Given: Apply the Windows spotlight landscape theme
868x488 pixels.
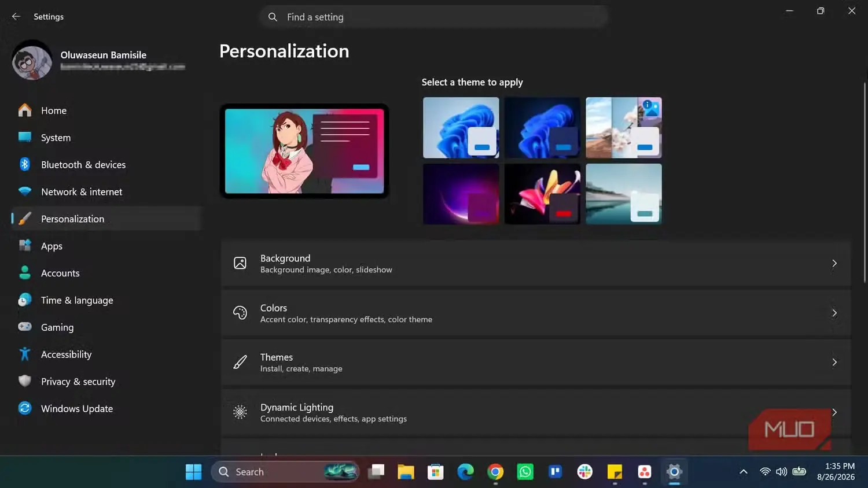Looking at the screenshot, I should (624, 128).
